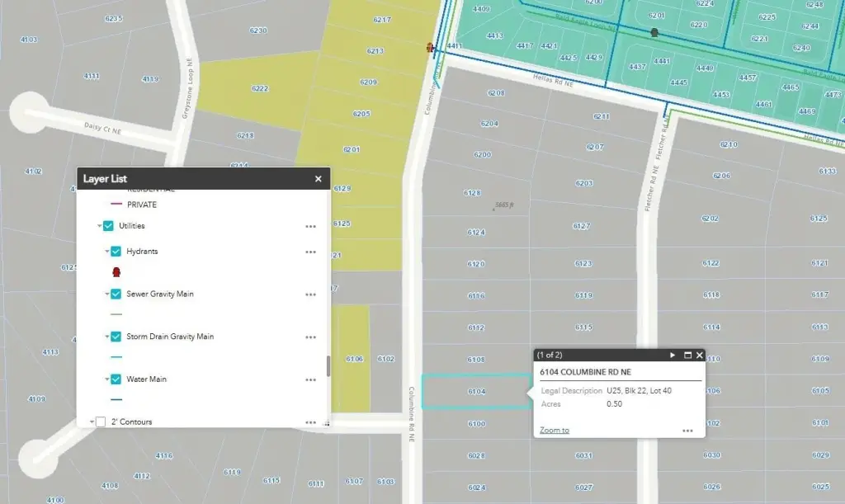
Task: Disable the Sewer Gravity Main layer
Action: (x=116, y=294)
